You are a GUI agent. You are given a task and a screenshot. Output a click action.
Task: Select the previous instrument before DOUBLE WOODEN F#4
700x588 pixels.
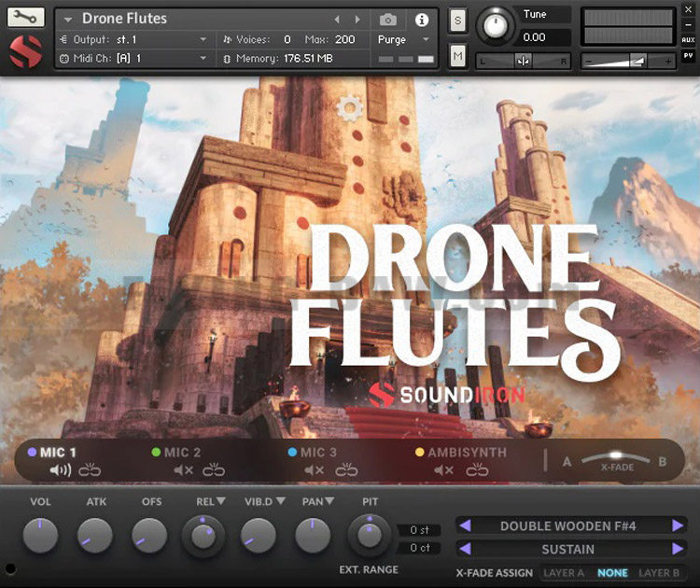tap(465, 525)
